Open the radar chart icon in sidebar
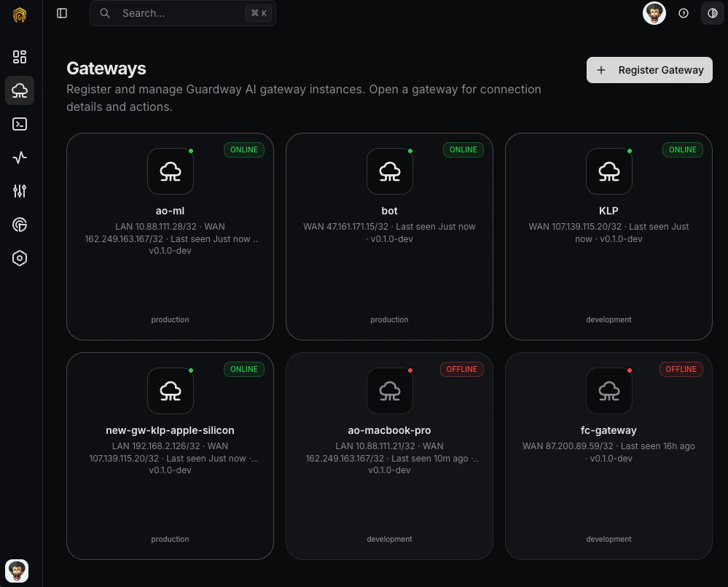Image resolution: width=728 pixels, height=587 pixels. pos(20,225)
